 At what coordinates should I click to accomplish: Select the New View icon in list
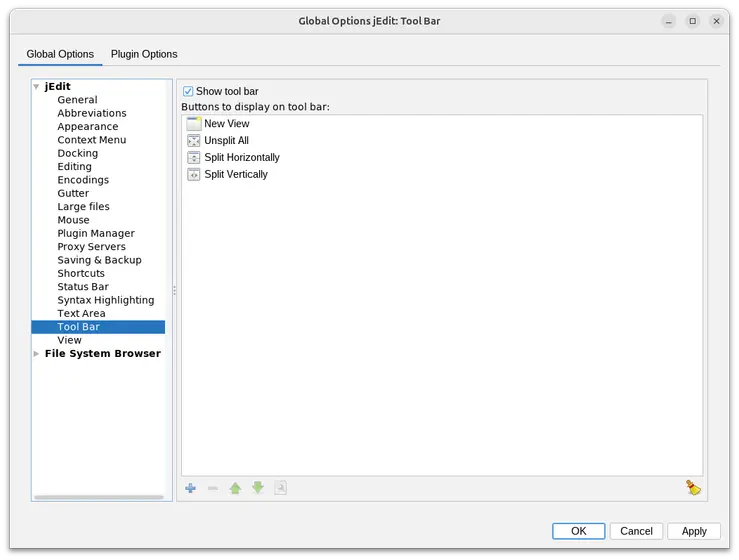tap(194, 124)
